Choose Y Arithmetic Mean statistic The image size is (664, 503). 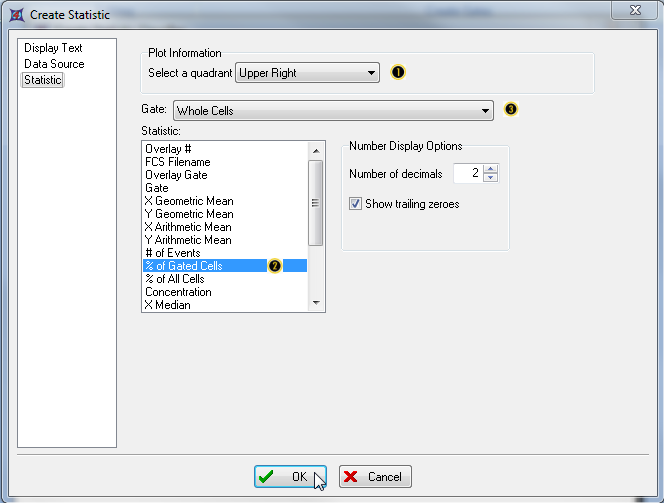coord(225,240)
